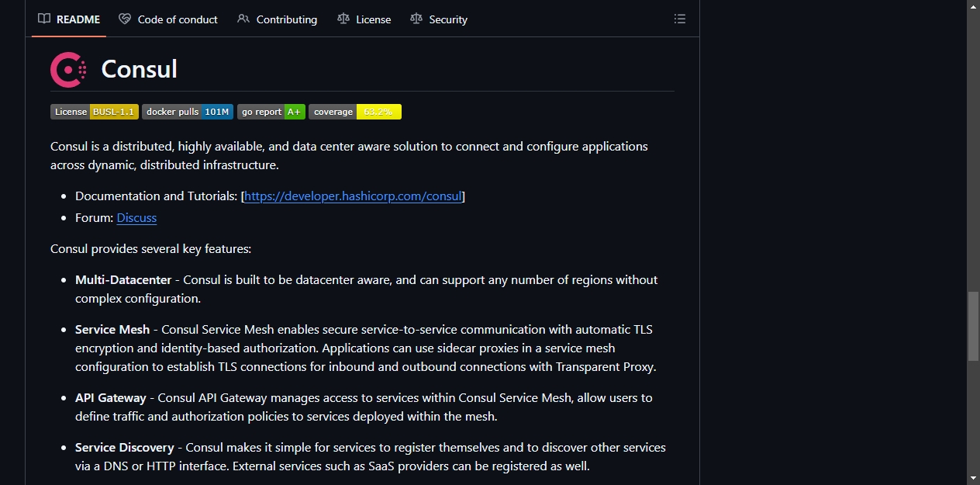
Task: Open the Security tab
Action: point(439,19)
